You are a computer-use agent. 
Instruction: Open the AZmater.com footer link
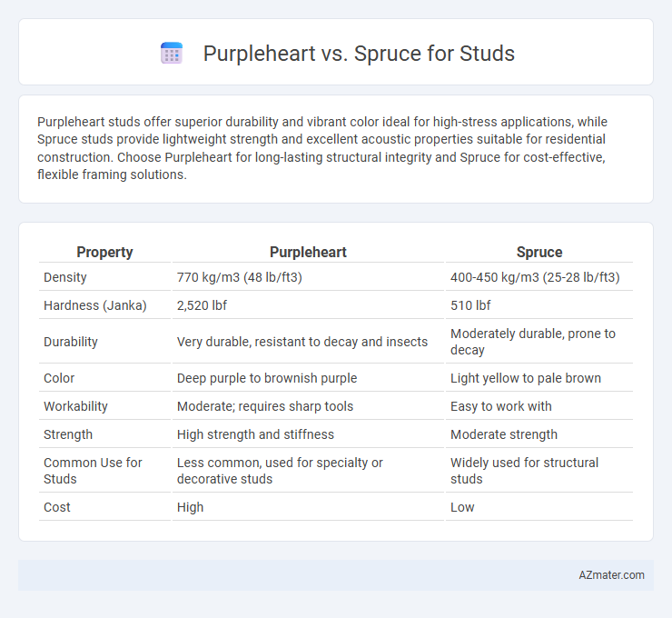point(611,575)
